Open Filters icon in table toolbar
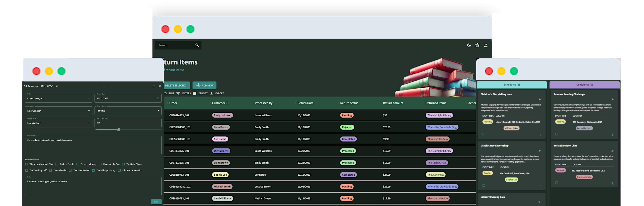The width and height of the screenshot is (644, 206). (178, 93)
